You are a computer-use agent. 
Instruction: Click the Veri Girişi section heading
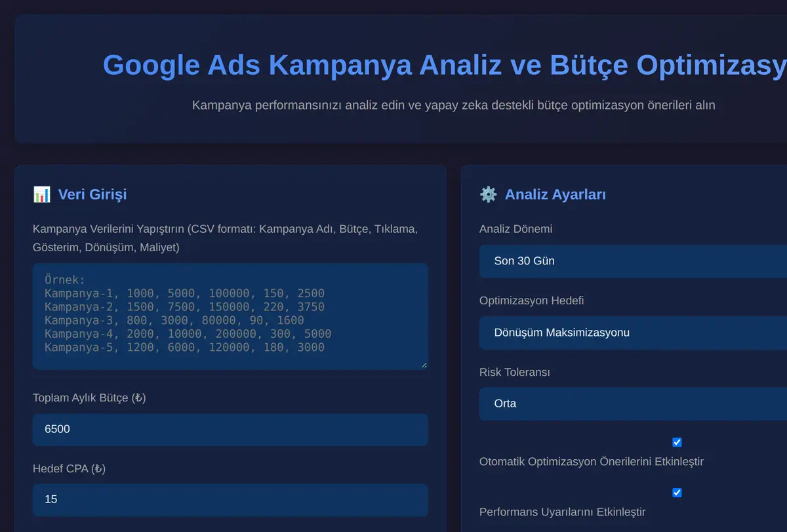click(92, 194)
